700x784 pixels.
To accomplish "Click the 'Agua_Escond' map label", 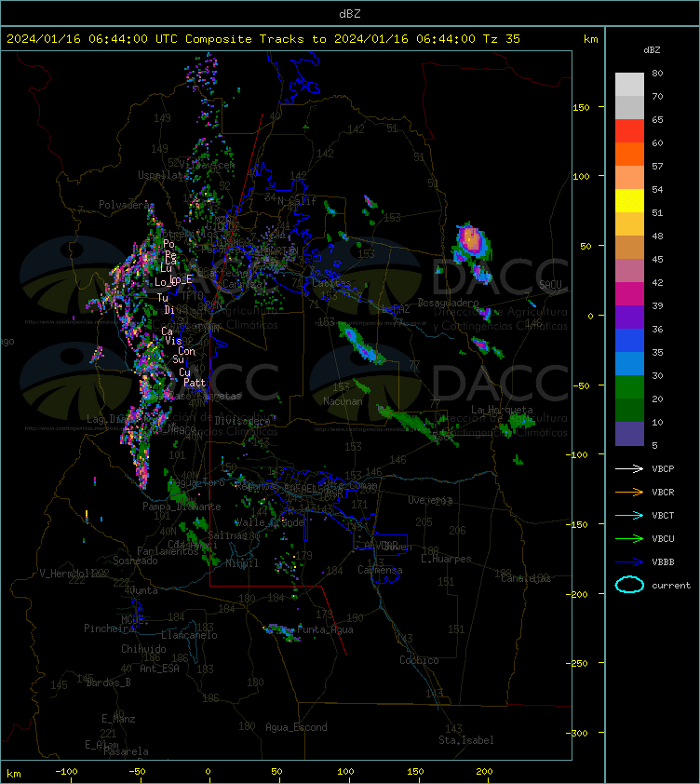I will (x=297, y=727).
